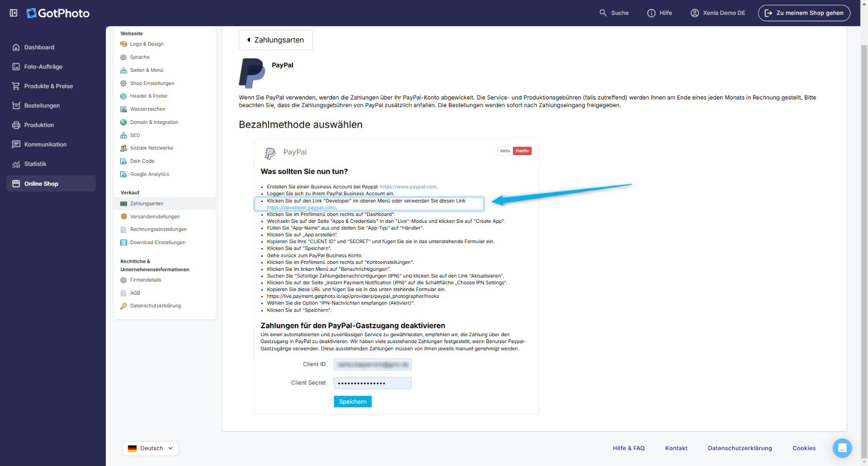Set PayPal status to Inaktiv
This screenshot has width=868, height=466.
coord(522,151)
